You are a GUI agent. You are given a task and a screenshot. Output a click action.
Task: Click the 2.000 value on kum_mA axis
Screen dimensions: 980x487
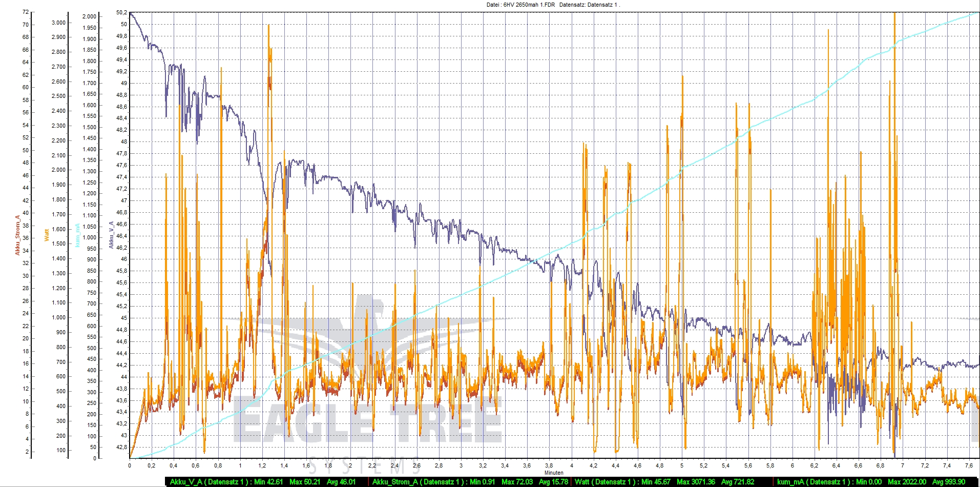point(89,16)
